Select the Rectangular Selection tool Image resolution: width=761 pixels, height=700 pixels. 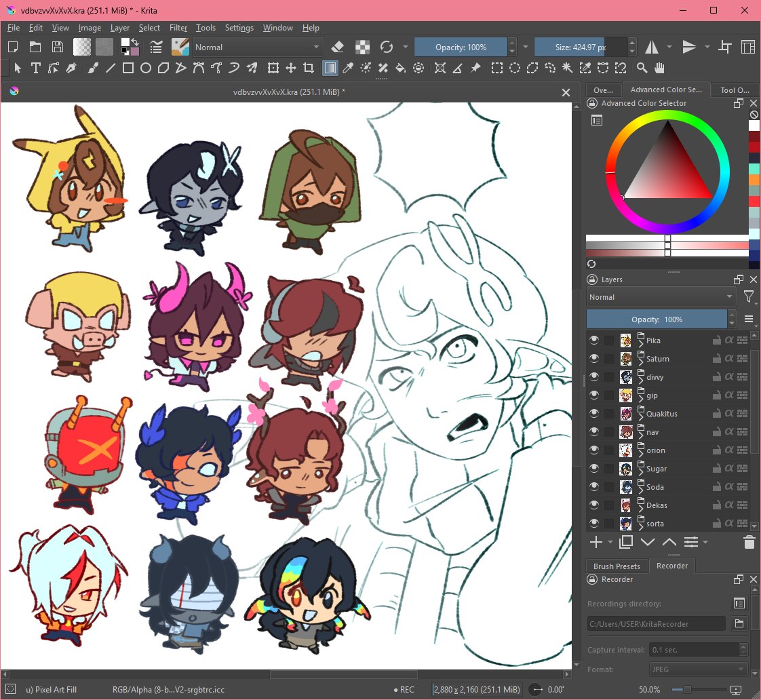496,68
